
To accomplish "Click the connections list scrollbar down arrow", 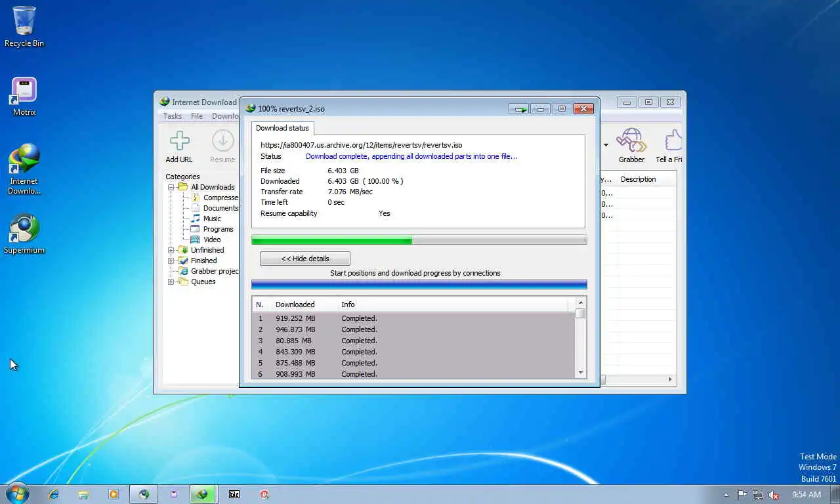I will click(581, 373).
